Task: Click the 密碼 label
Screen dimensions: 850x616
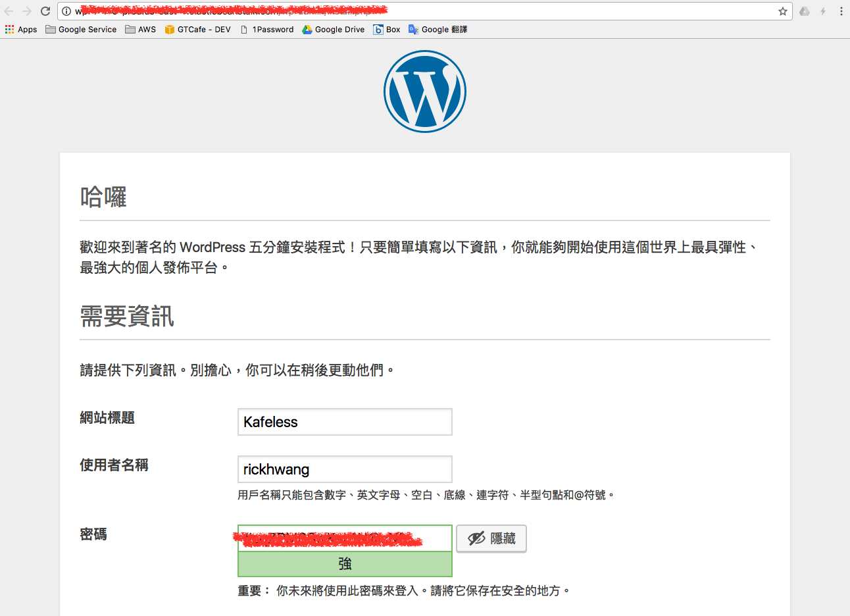Action: click(x=93, y=534)
